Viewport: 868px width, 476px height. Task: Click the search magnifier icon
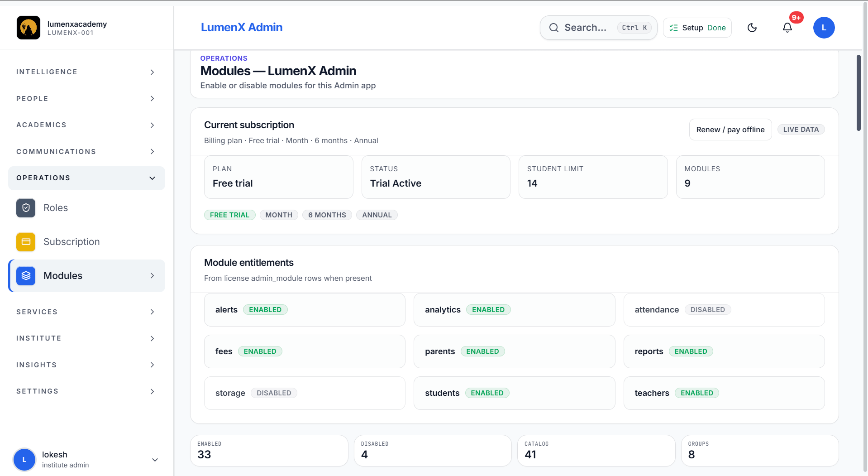coord(554,28)
